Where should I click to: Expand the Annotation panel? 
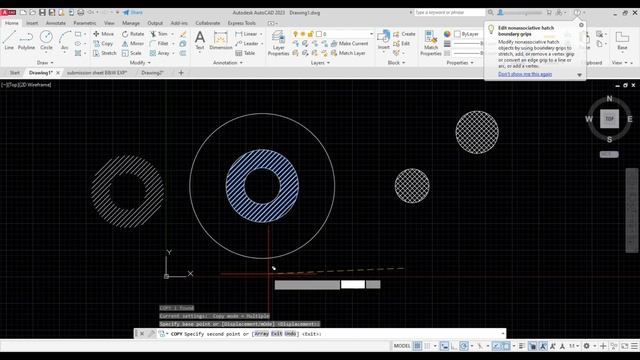(x=228, y=63)
